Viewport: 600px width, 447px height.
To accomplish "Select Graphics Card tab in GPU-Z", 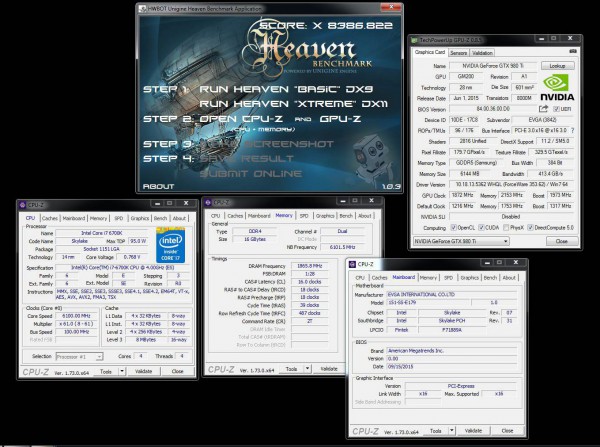I will pos(430,52).
